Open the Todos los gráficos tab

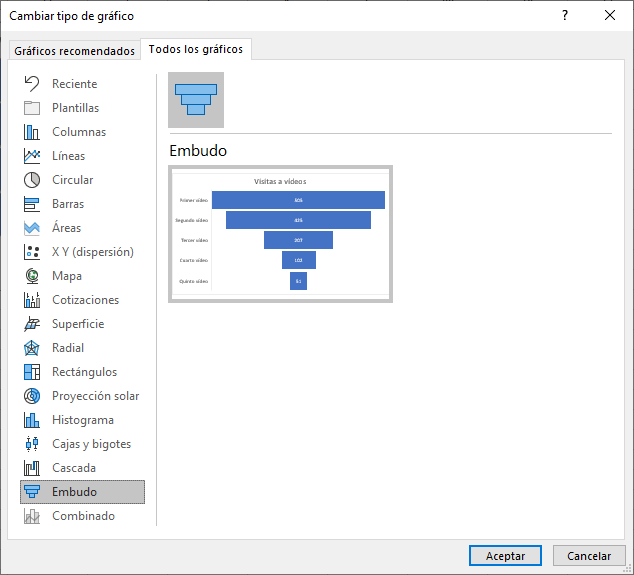(195, 49)
